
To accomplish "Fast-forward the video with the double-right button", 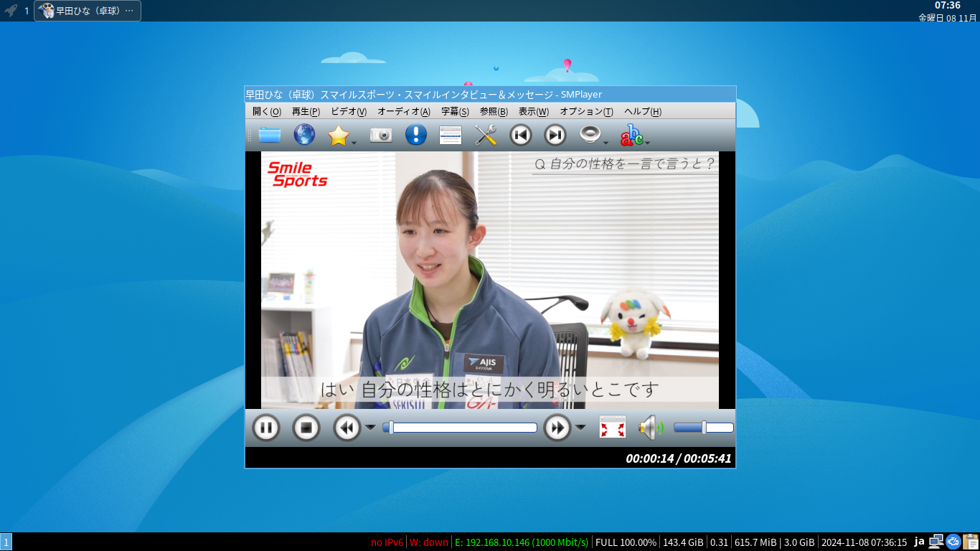I will point(557,428).
